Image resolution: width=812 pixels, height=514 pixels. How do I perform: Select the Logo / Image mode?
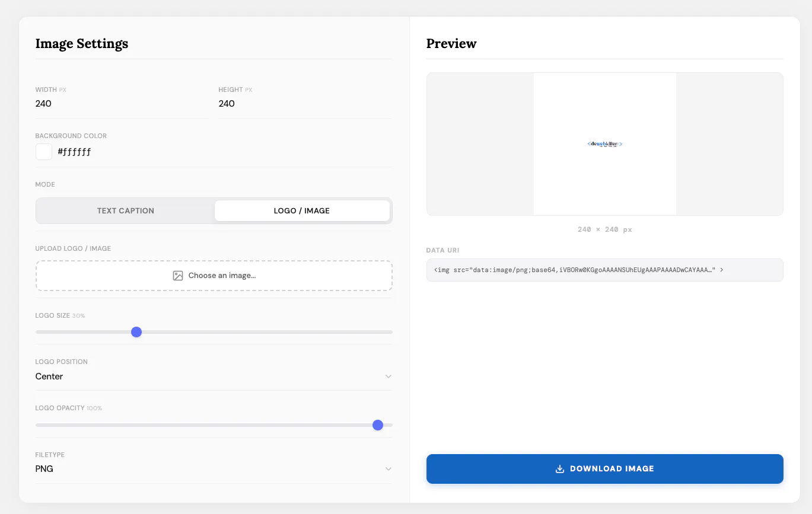coord(302,210)
